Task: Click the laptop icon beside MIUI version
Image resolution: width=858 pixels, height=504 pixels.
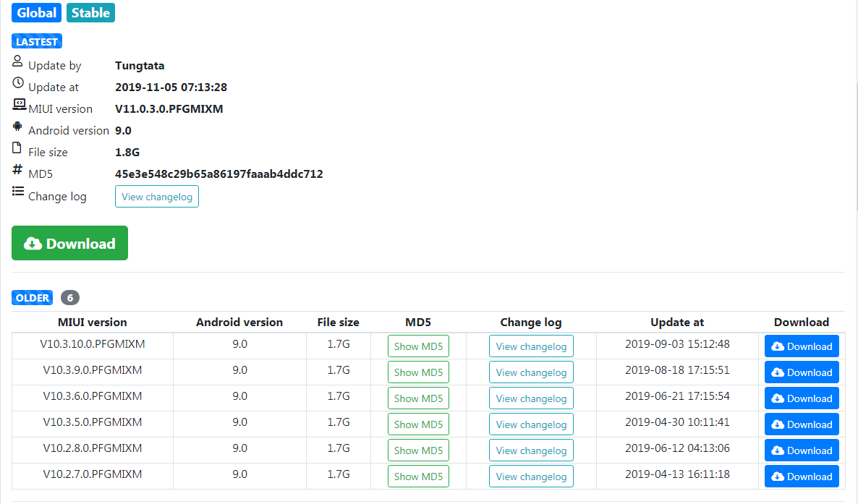Action: click(x=19, y=104)
